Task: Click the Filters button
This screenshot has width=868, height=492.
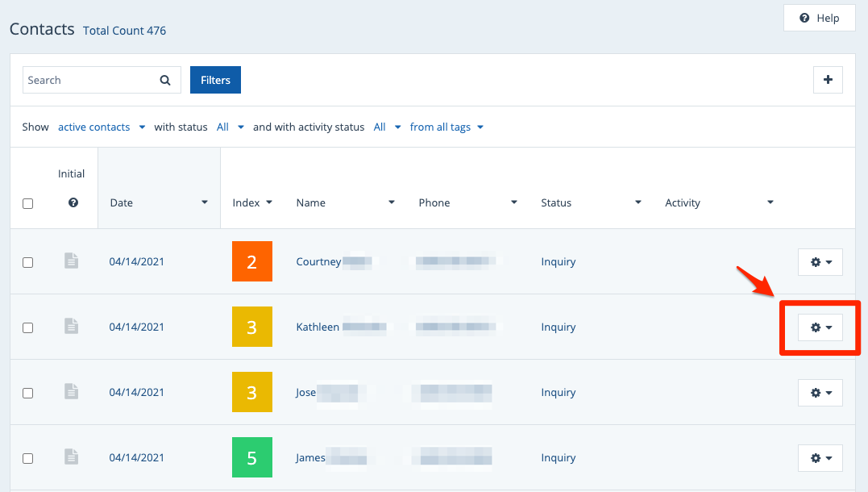Action: coord(215,80)
